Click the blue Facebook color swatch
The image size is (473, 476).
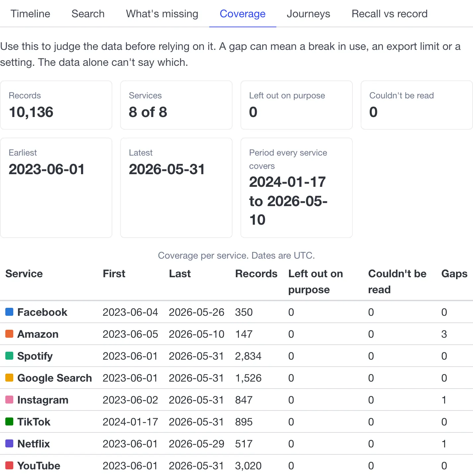9,312
